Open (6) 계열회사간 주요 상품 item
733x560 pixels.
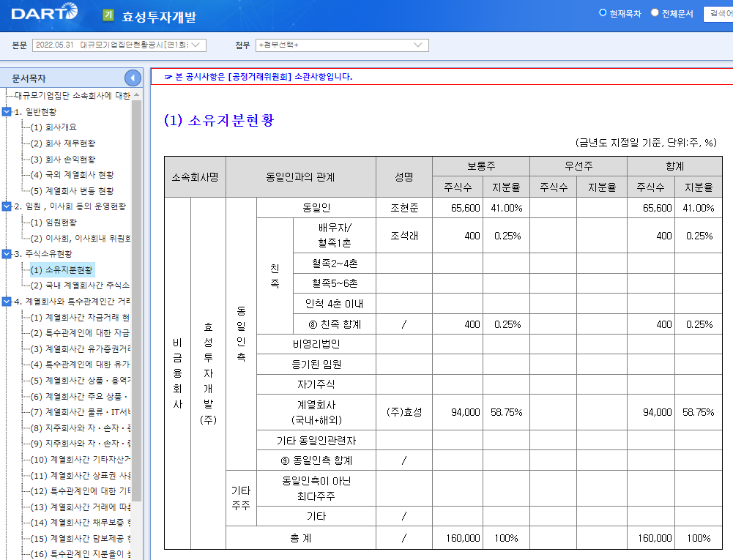pyautogui.click(x=80, y=397)
